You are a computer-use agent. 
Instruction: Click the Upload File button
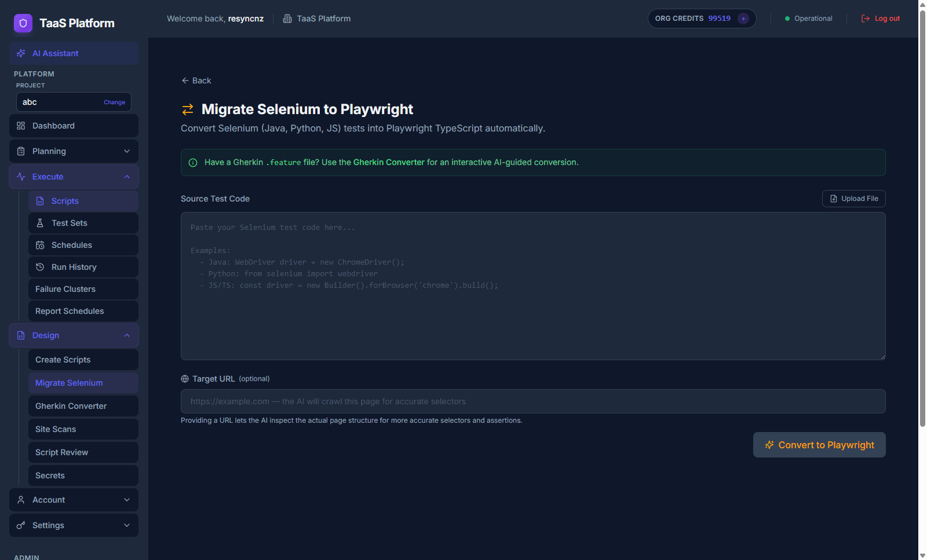[853, 199]
